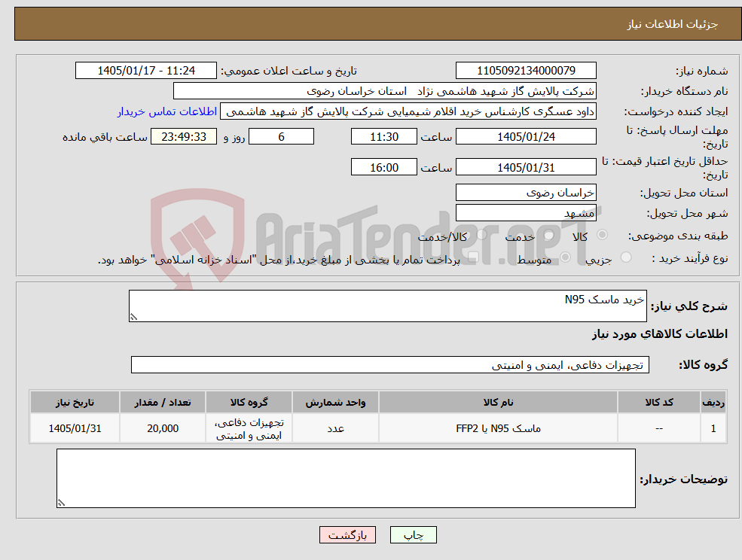This screenshot has width=742, height=560.
Task: Click the اطلاعات کالاهای مورد نیاز heading
Action: tap(660, 334)
